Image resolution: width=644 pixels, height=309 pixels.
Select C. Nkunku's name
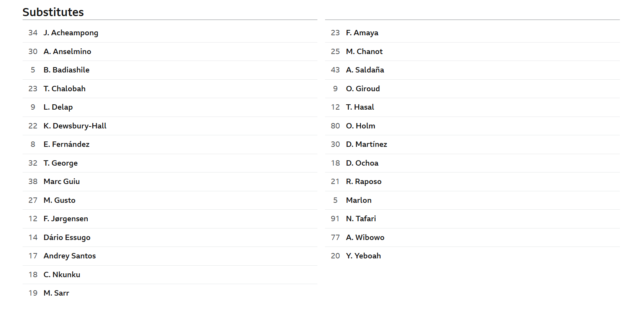pyautogui.click(x=62, y=274)
